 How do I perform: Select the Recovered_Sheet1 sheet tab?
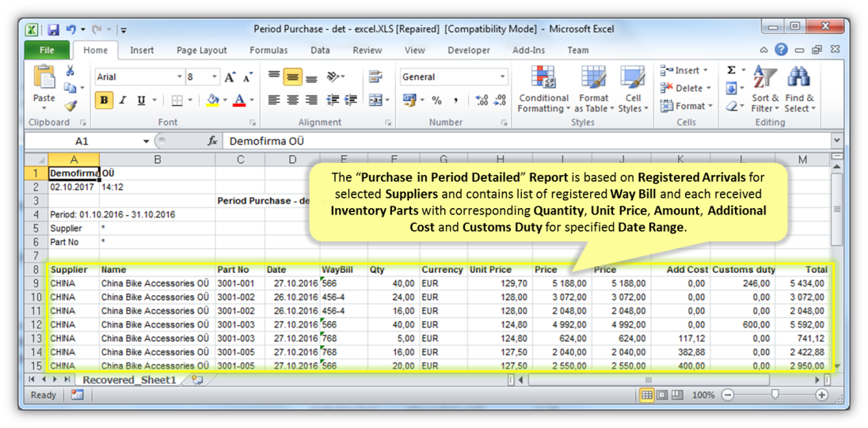tap(129, 380)
